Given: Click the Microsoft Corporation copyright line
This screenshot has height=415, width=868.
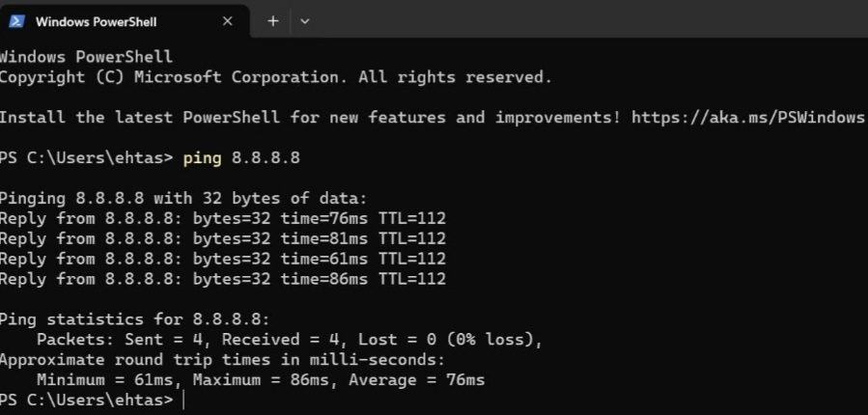Looking at the screenshot, I should coord(275,76).
